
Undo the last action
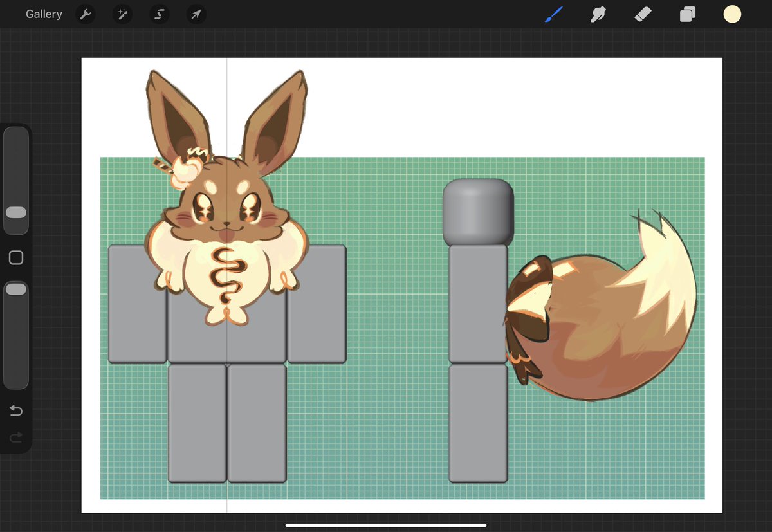click(16, 411)
